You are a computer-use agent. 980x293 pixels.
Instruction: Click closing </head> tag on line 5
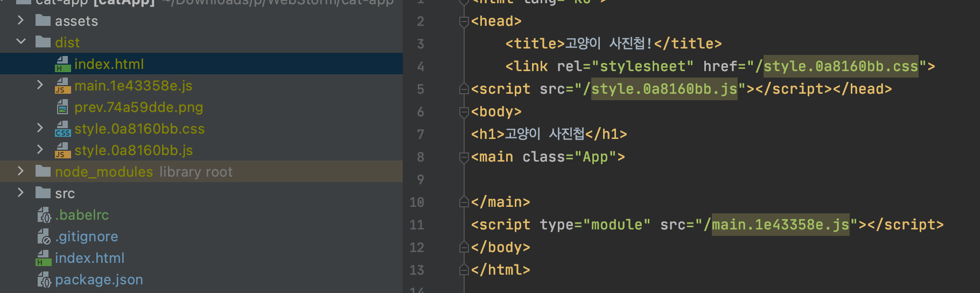pos(862,89)
